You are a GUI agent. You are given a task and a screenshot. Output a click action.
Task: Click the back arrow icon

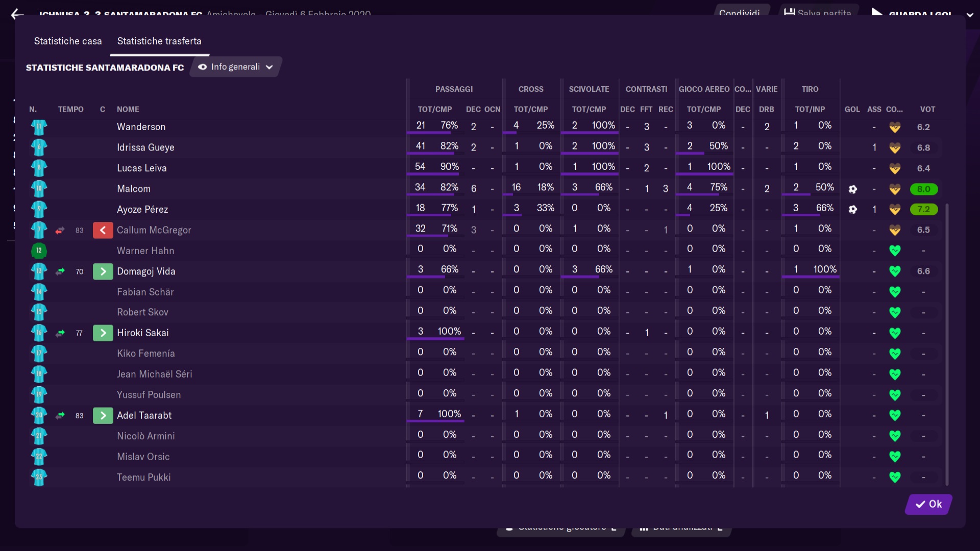click(17, 14)
